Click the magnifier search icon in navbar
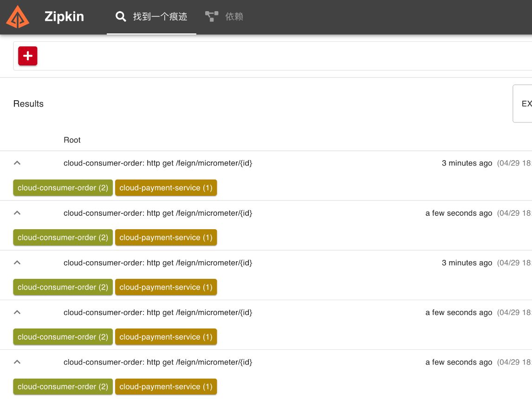Image resolution: width=532 pixels, height=399 pixels. click(x=121, y=17)
